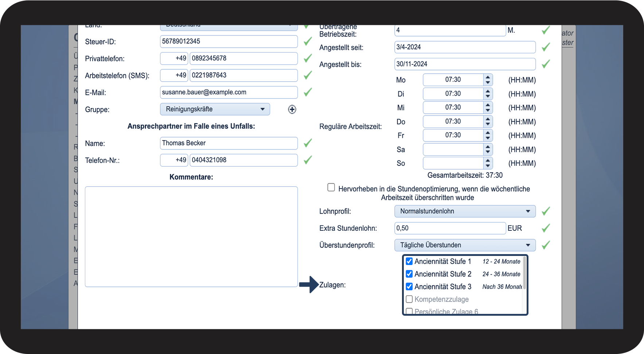
Task: Open the Gruppe Reinigungskräfte dropdown
Action: coord(215,109)
